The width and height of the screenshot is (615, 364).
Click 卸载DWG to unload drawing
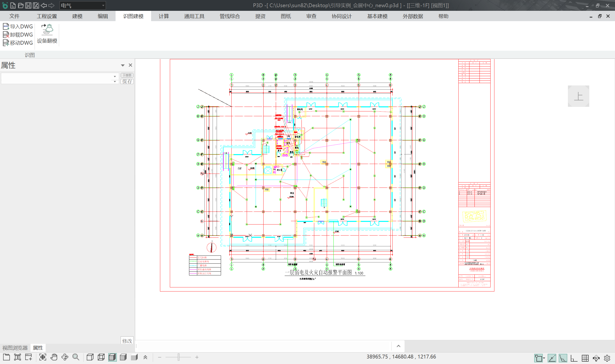(18, 35)
